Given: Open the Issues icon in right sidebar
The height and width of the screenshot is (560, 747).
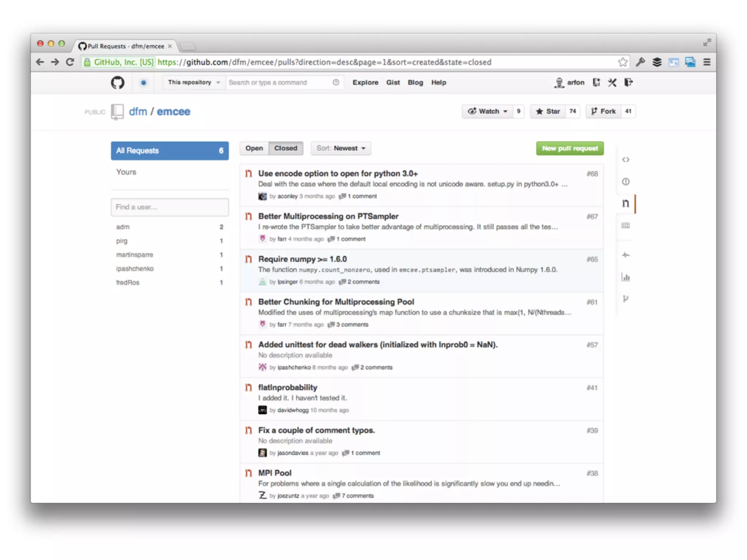Looking at the screenshot, I should (x=626, y=182).
